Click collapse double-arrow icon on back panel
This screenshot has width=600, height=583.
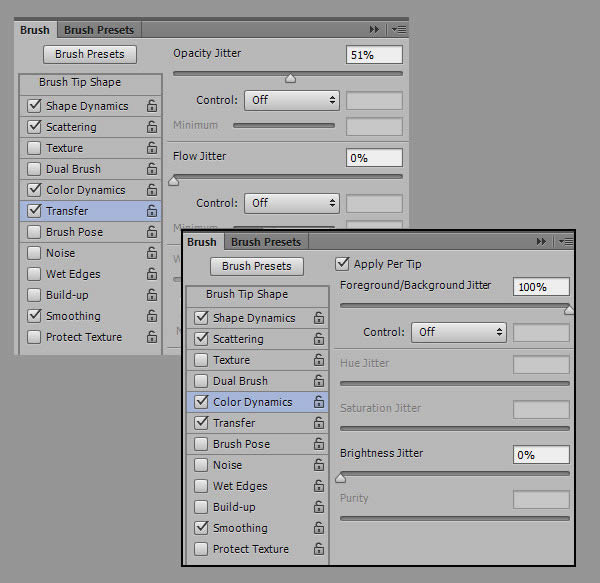pos(375,30)
